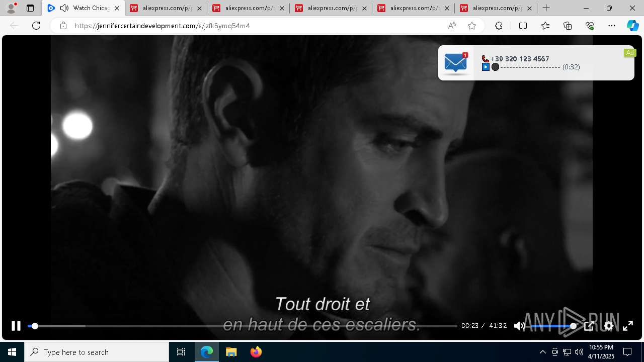Open picture-in-picture pop-out icon
Image resolution: width=644 pixels, height=362 pixels.
coord(589,326)
